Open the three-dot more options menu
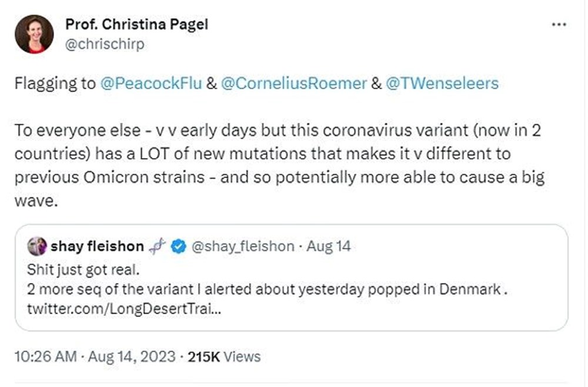588x387 pixels. 558,25
